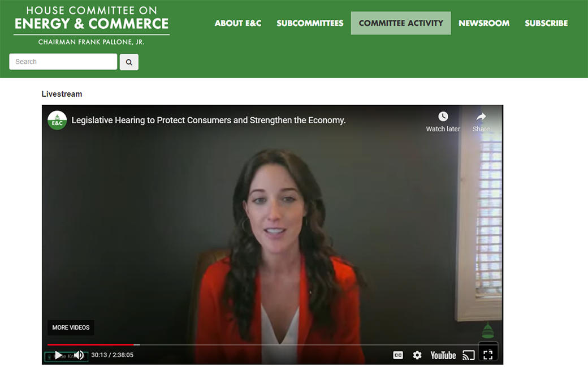This screenshot has width=588, height=383.
Task: Cast video with Play on TV icon
Action: click(x=468, y=355)
